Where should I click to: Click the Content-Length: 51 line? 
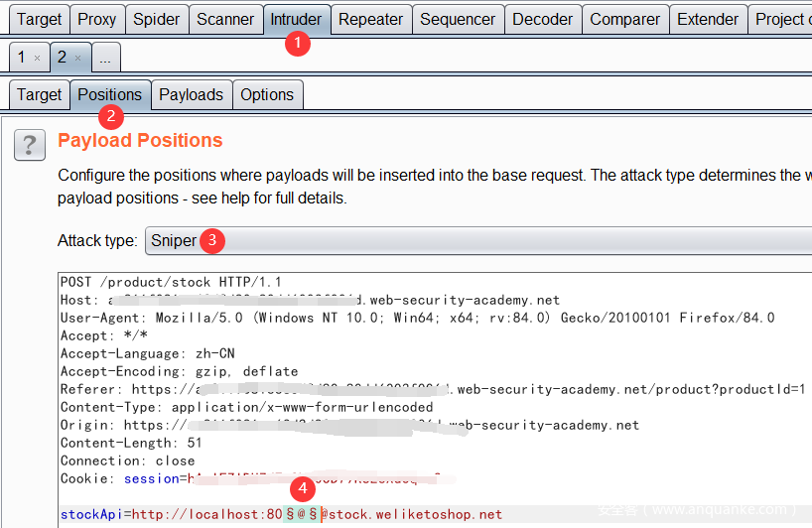tap(131, 443)
